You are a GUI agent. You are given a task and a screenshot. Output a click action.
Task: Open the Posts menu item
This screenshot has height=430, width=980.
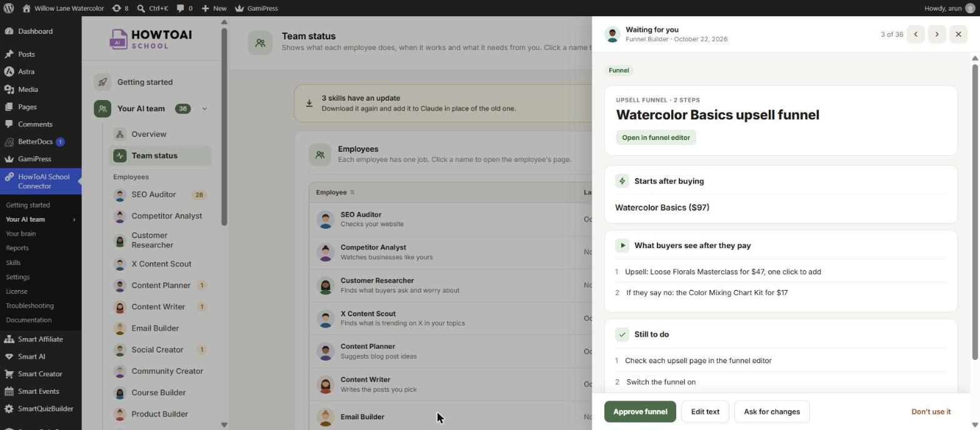click(x=26, y=54)
